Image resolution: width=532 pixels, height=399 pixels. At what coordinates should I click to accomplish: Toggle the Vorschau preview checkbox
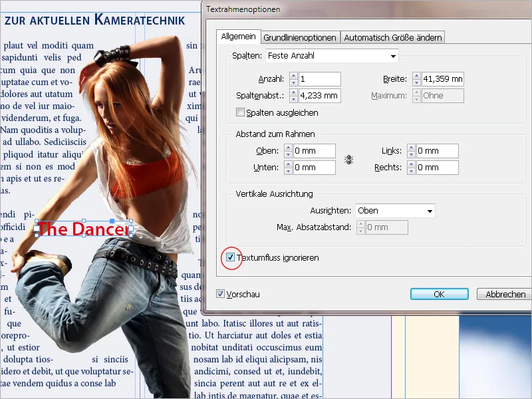click(221, 294)
